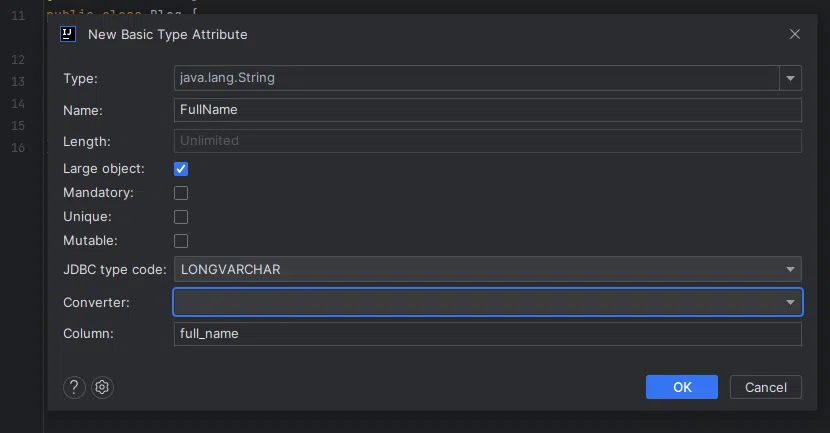Click the disabled Length field showing Unlimited
The width and height of the screenshot is (830, 433).
[487, 141]
